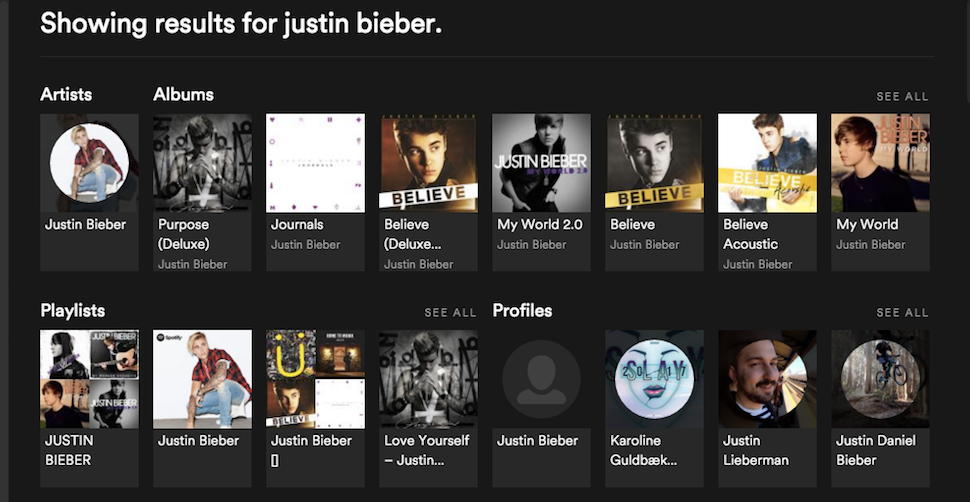
Task: Open the Love Yourself – Justin playlist
Action: [428, 379]
